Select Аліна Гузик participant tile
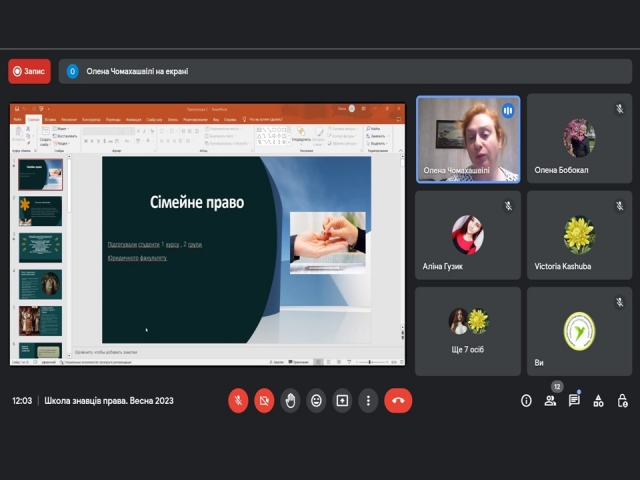This screenshot has height=480, width=640. pos(468,235)
